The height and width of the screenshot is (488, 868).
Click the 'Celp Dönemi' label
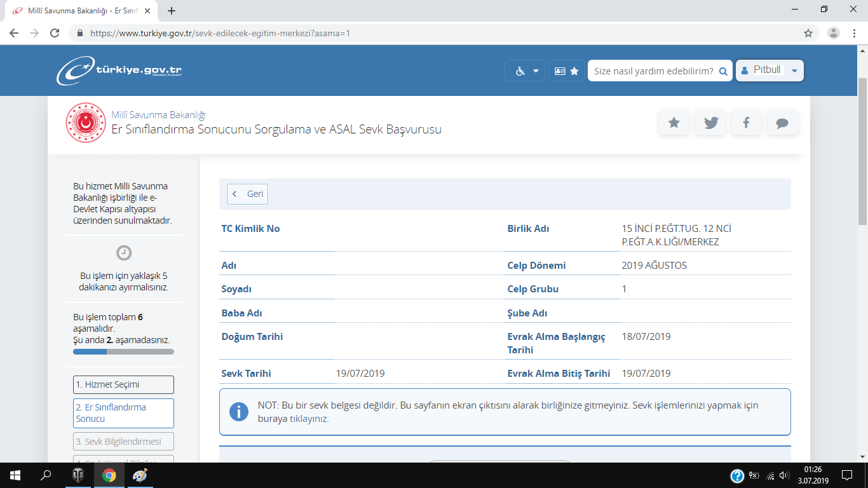point(536,265)
